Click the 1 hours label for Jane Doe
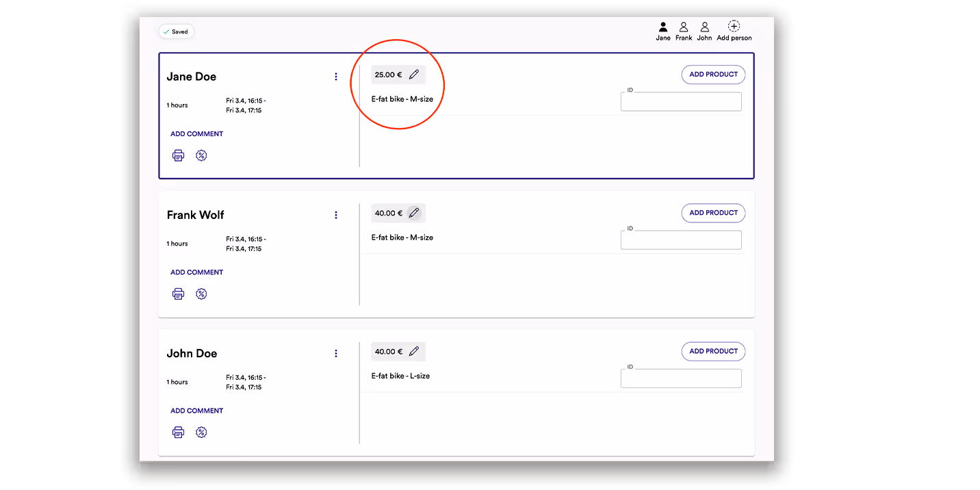This screenshot has width=980, height=490. 177,105
